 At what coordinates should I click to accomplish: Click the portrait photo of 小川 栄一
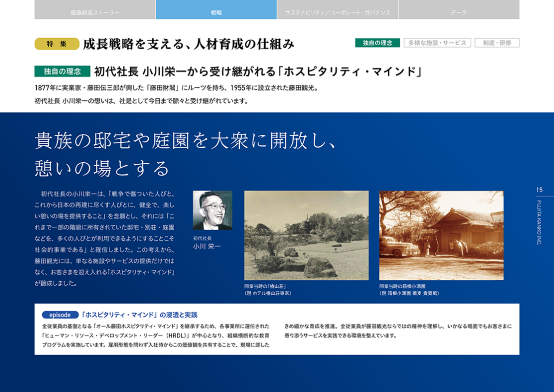click(x=212, y=210)
